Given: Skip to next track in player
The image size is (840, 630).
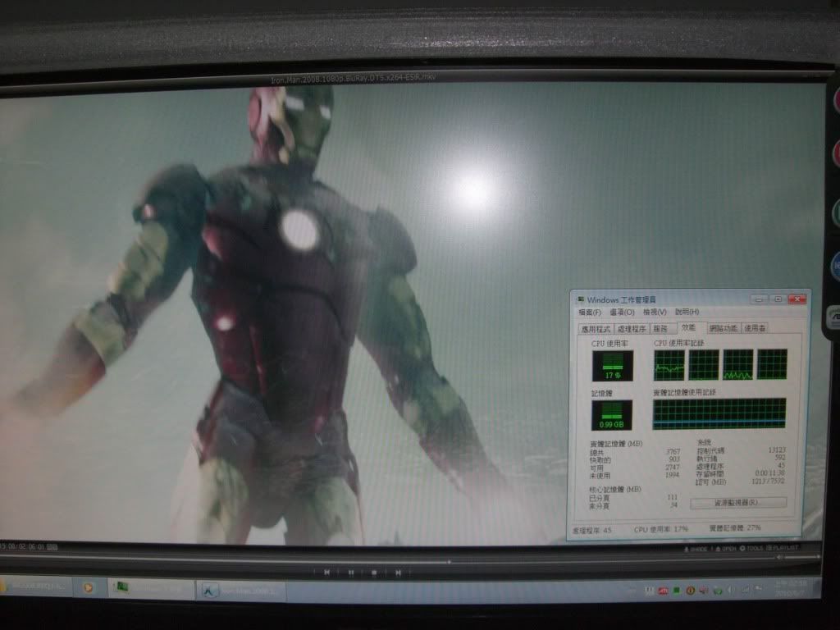Looking at the screenshot, I should pos(398,572).
